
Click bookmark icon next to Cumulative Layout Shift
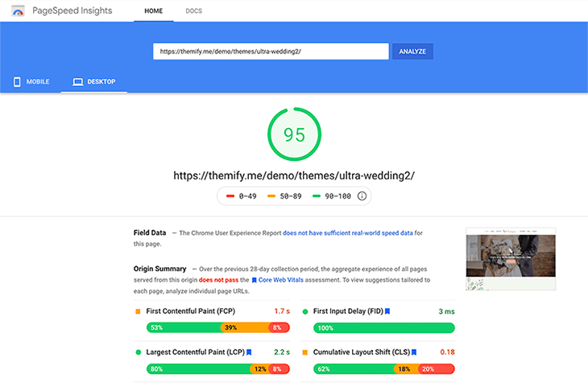click(x=414, y=352)
